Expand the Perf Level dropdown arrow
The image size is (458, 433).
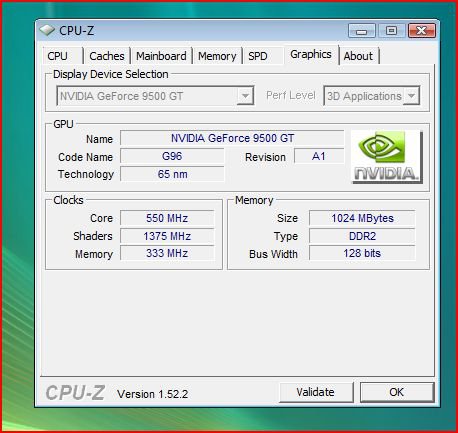[x=411, y=96]
